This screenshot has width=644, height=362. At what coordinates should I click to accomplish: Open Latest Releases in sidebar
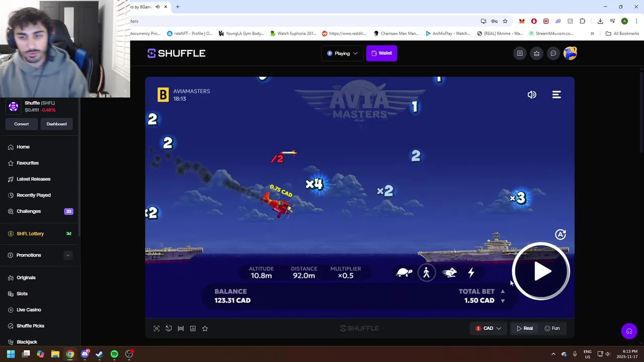coord(33,179)
